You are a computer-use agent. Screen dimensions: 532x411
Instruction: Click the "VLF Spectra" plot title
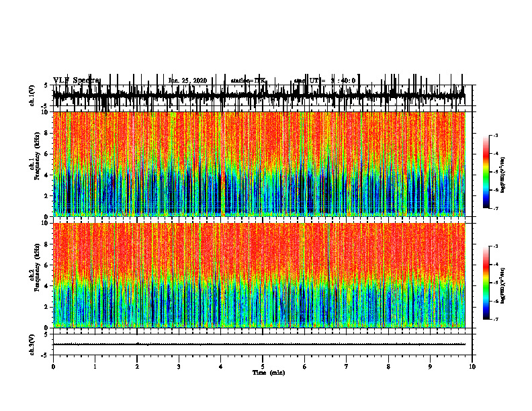pos(77,81)
